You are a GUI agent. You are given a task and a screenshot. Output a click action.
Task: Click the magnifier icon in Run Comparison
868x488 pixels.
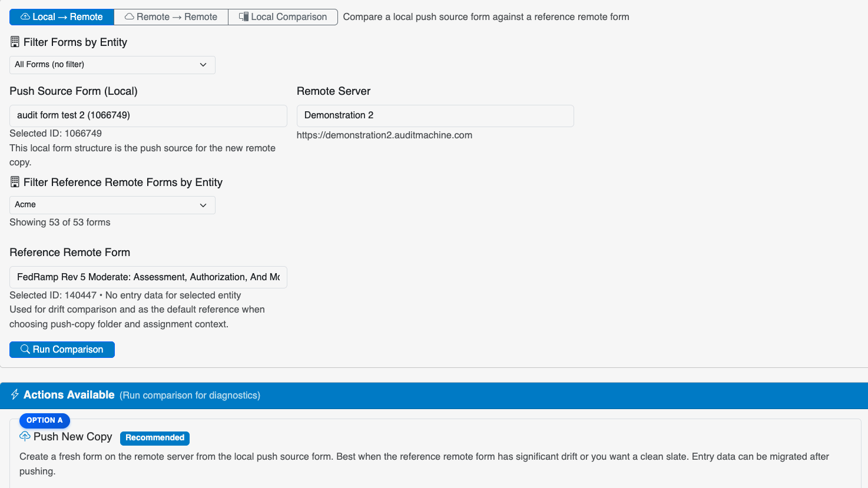(x=25, y=349)
